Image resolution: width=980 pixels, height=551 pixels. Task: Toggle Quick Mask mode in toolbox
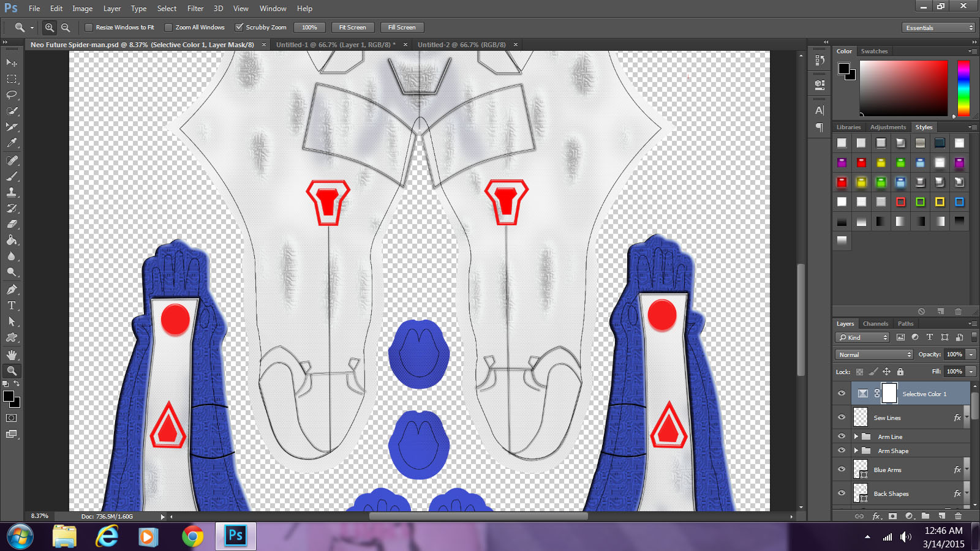coord(12,418)
